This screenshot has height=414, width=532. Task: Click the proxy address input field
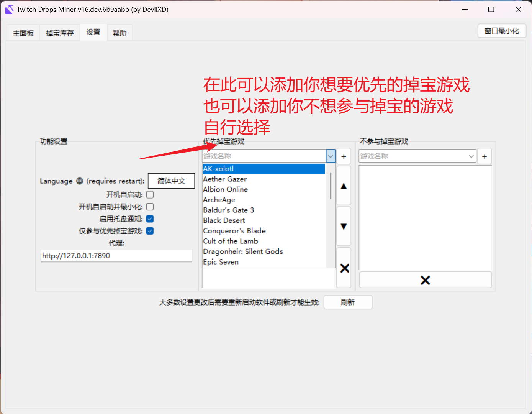coord(116,256)
